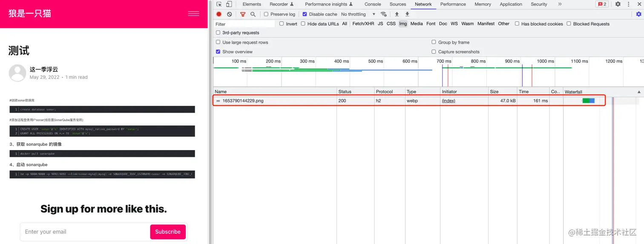The image size is (644, 244).
Task: Switch to the Console tab
Action: coord(373,4)
